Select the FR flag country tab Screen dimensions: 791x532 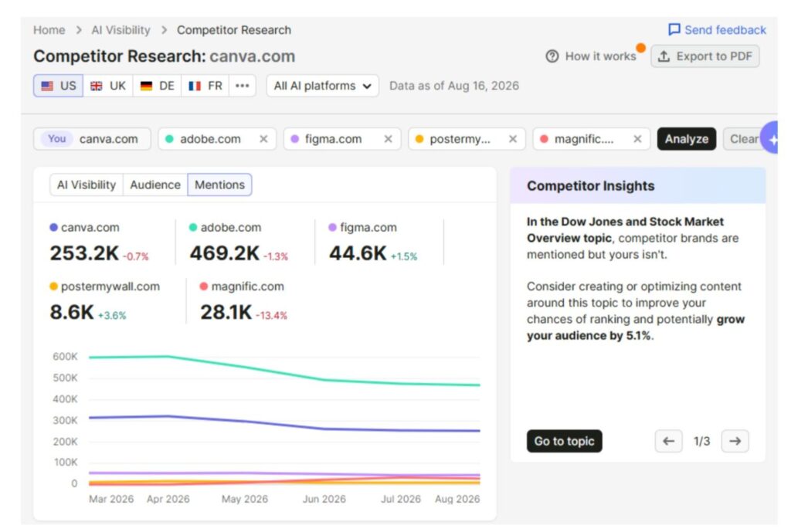pyautogui.click(x=205, y=86)
